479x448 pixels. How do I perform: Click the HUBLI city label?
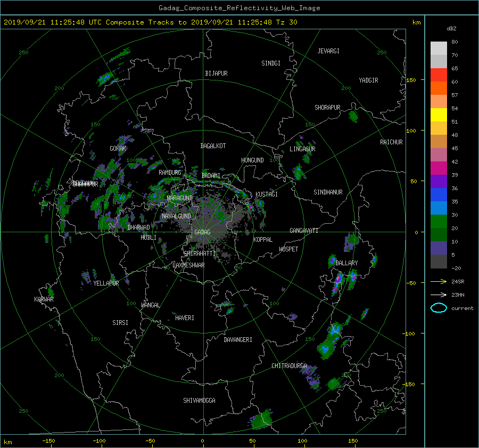148,237
